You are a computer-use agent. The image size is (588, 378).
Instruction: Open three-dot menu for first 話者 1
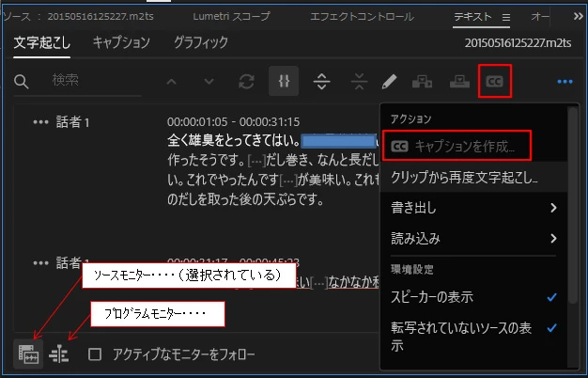click(40, 122)
